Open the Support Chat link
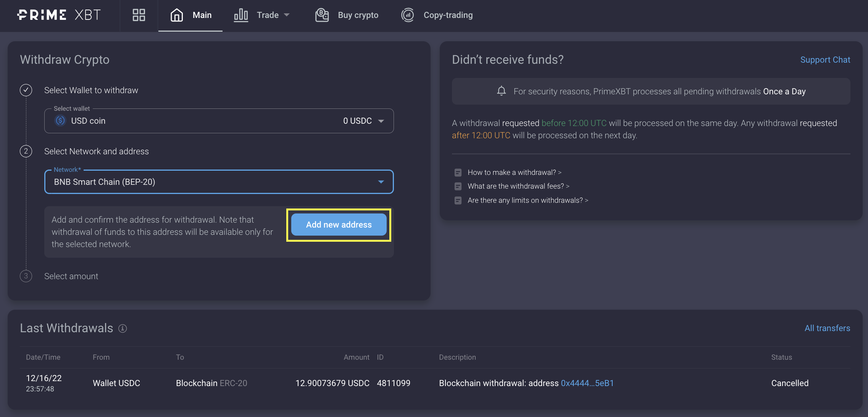 tap(825, 60)
